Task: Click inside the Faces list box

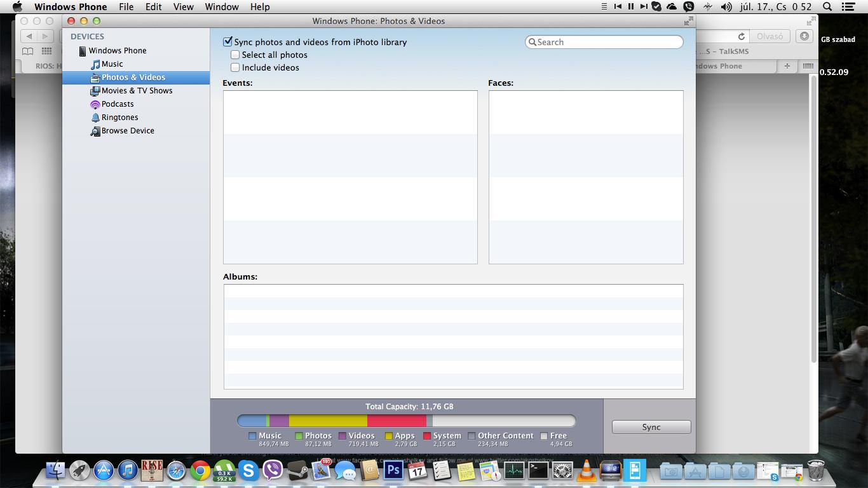Action: 586,177
